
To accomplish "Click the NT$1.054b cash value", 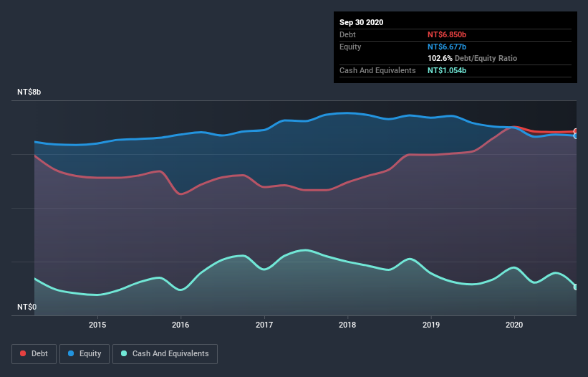I will point(447,70).
